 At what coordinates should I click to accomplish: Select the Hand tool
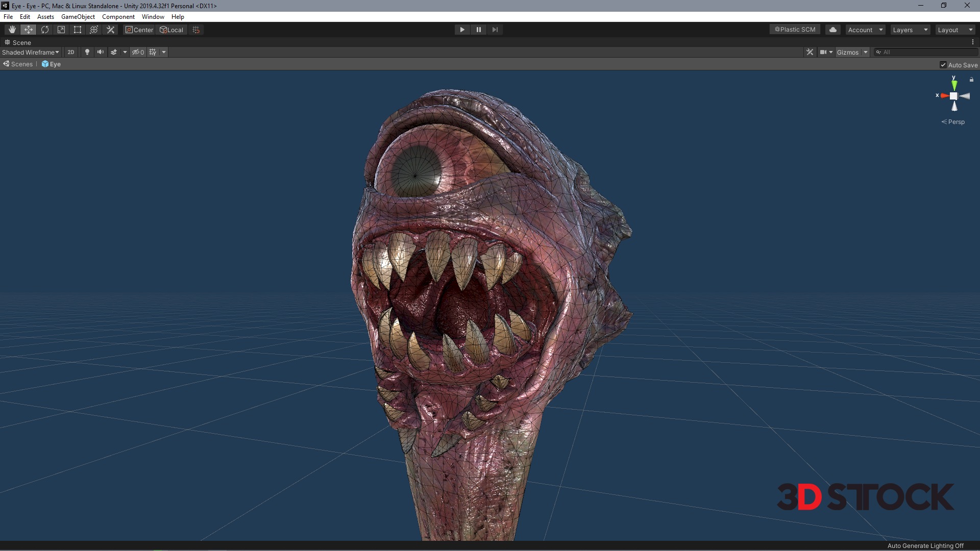pos(12,30)
